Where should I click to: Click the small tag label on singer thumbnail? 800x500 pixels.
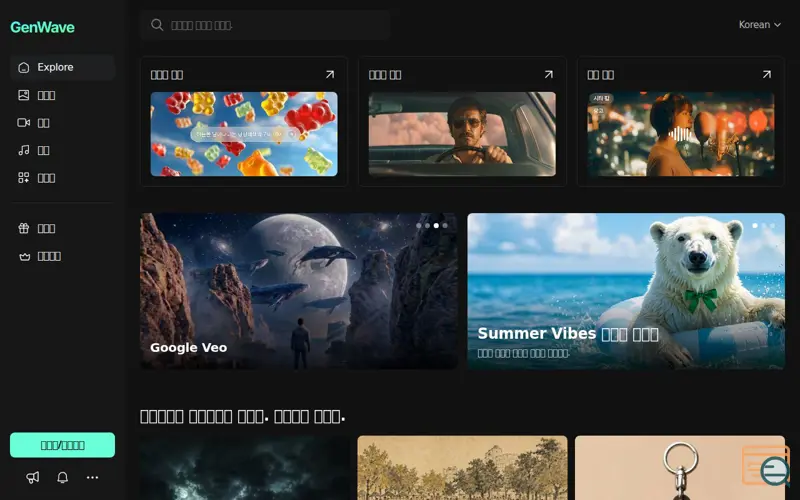(601, 98)
